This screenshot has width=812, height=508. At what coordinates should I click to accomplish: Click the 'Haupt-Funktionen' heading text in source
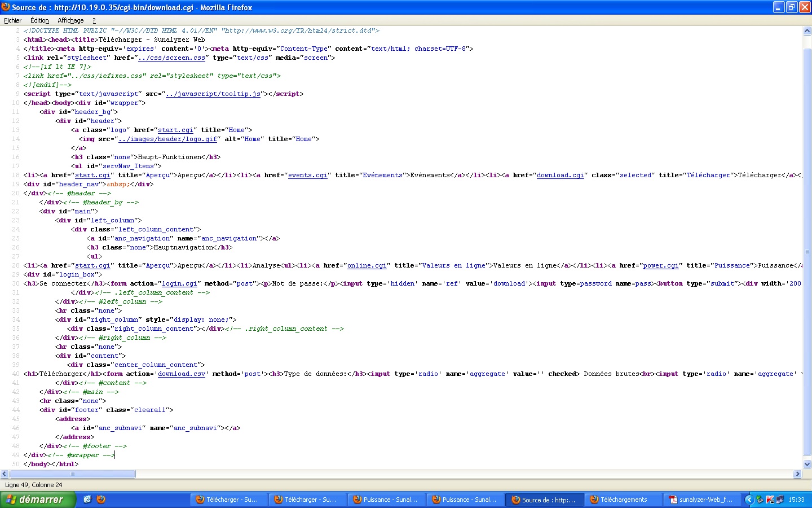click(x=170, y=157)
